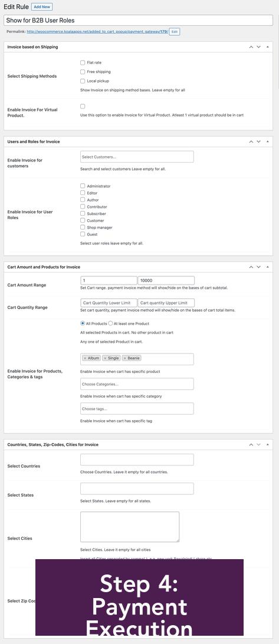Check the Author role
The image size is (279, 644).
83,200
